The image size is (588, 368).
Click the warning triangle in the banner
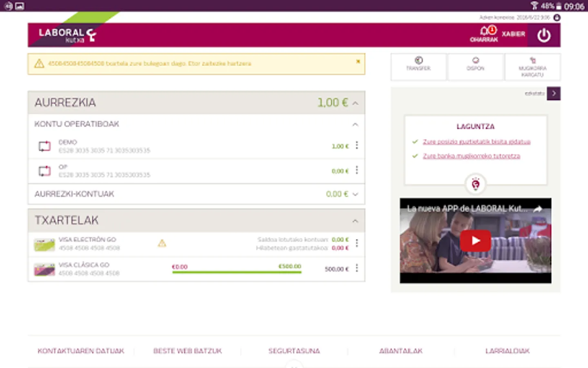(x=39, y=63)
